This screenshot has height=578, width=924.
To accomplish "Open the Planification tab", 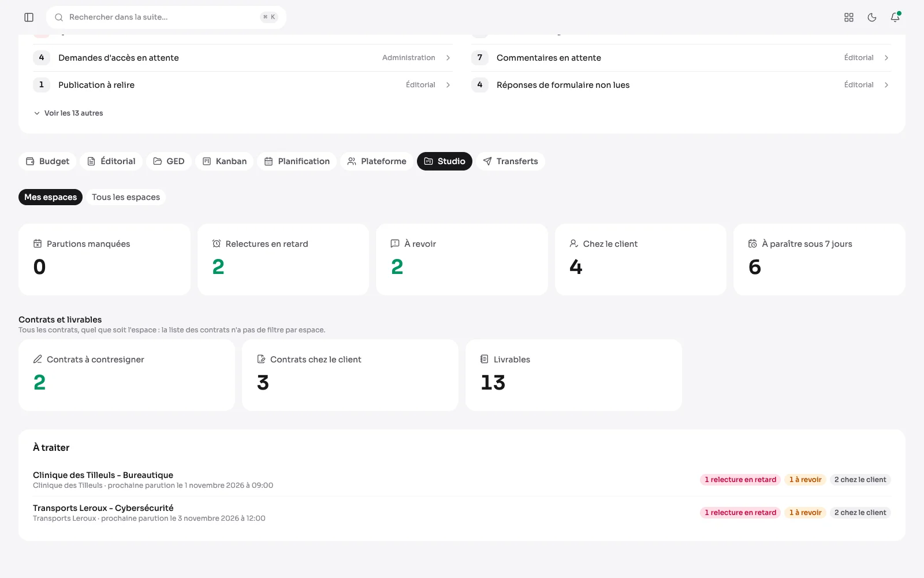I will [x=297, y=161].
